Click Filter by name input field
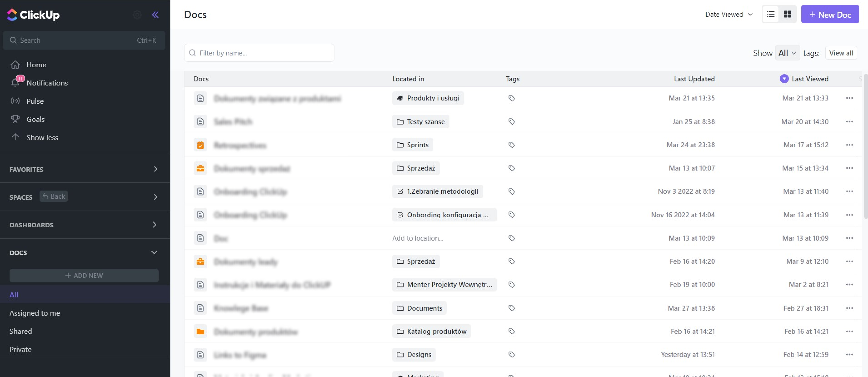 coord(260,53)
